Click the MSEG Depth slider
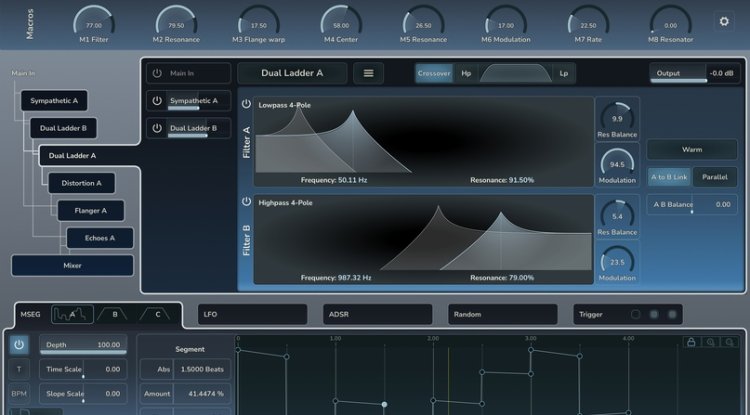This screenshot has height=415, width=750. (x=83, y=345)
